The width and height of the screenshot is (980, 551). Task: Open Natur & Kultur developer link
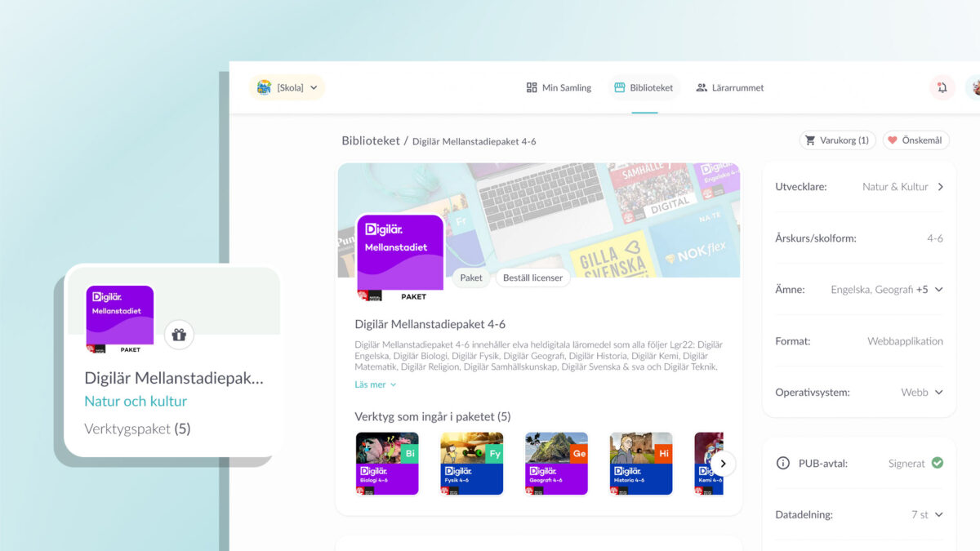tap(902, 187)
